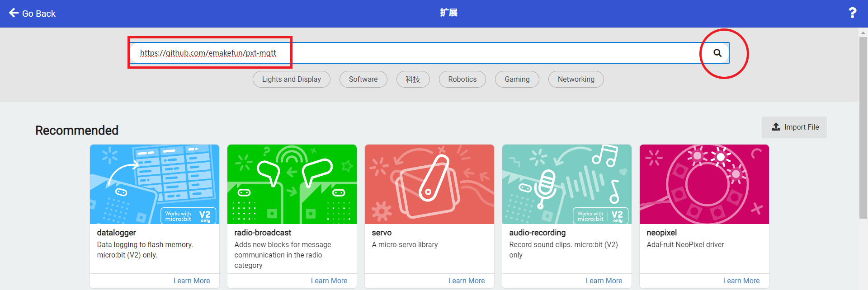The width and height of the screenshot is (868, 290).
Task: Choose the Gaming category tag
Action: tap(517, 79)
